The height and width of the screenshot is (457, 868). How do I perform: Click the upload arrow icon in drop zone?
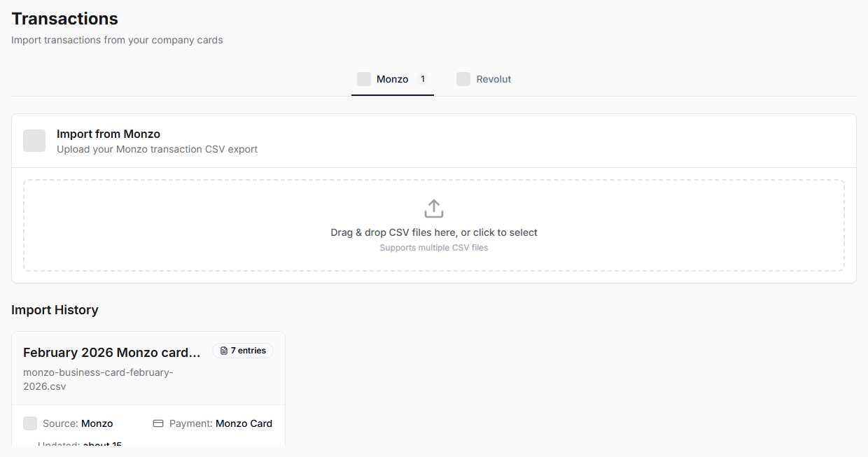434,209
